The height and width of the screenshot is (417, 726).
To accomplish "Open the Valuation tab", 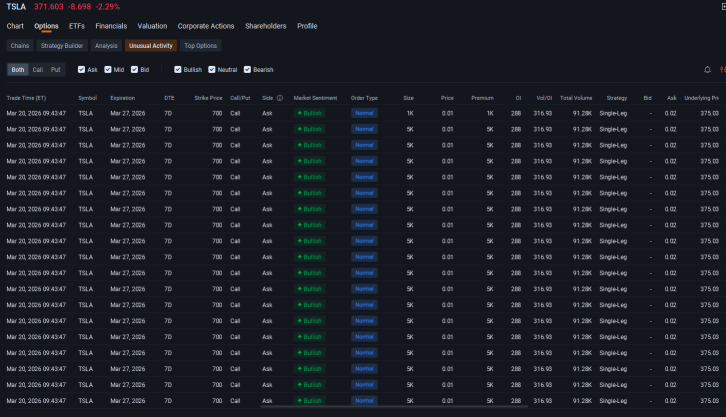I will [x=152, y=26].
